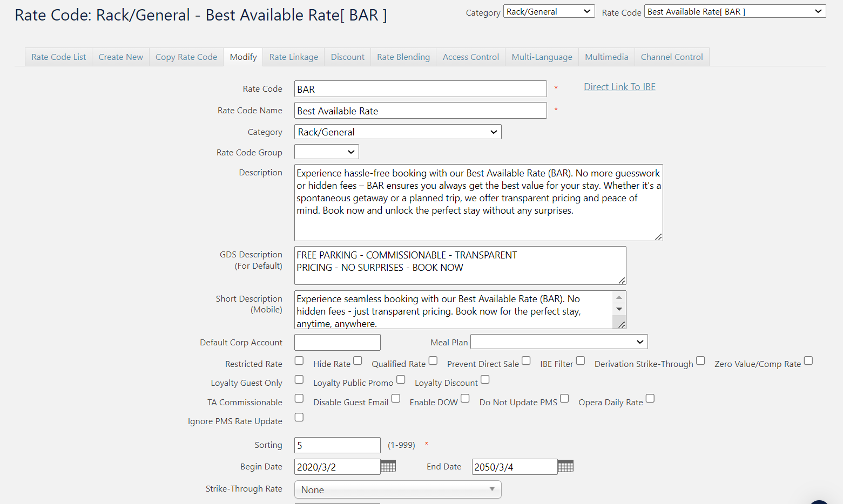This screenshot has width=843, height=504.
Task: Select the Discount tab
Action: point(347,57)
